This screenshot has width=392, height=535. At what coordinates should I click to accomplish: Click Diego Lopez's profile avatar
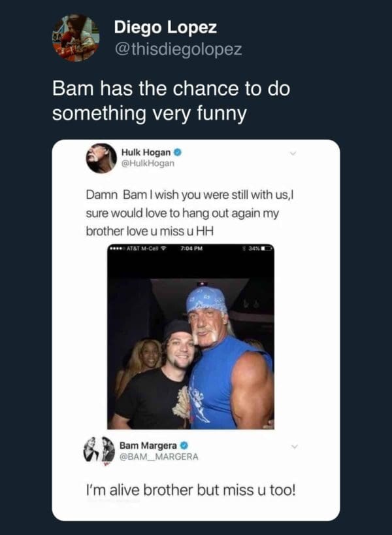(x=76, y=38)
